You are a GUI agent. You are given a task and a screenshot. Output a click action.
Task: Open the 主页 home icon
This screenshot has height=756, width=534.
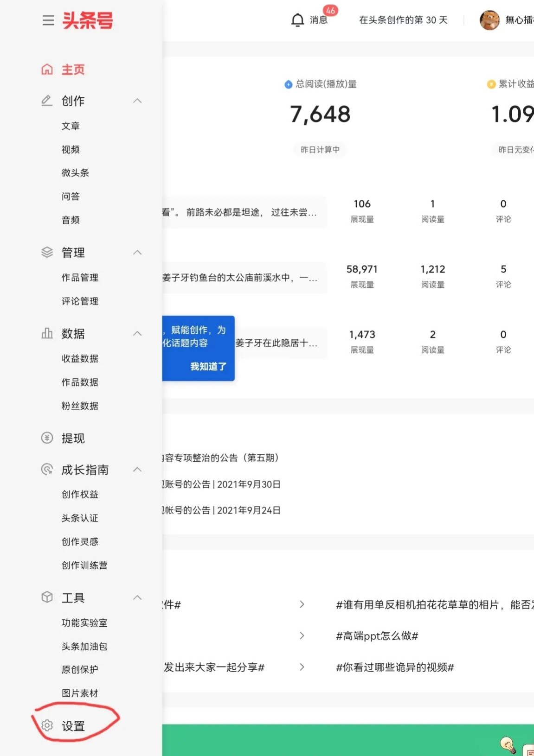(47, 70)
